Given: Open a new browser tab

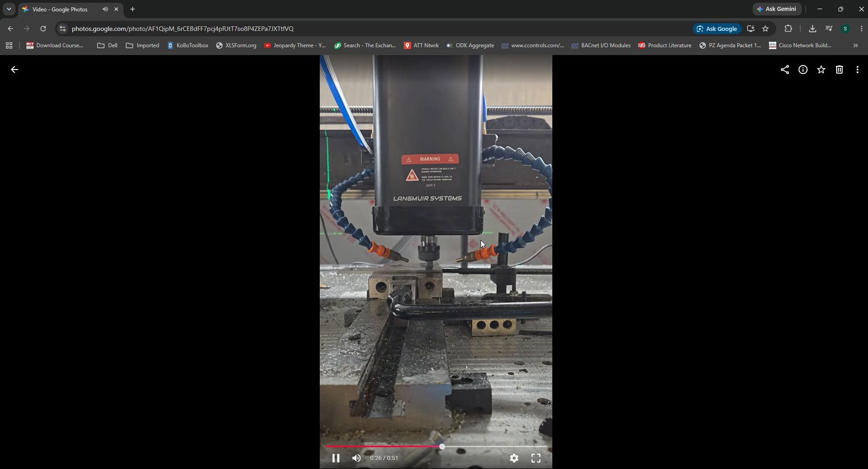Looking at the screenshot, I should pyautogui.click(x=133, y=9).
